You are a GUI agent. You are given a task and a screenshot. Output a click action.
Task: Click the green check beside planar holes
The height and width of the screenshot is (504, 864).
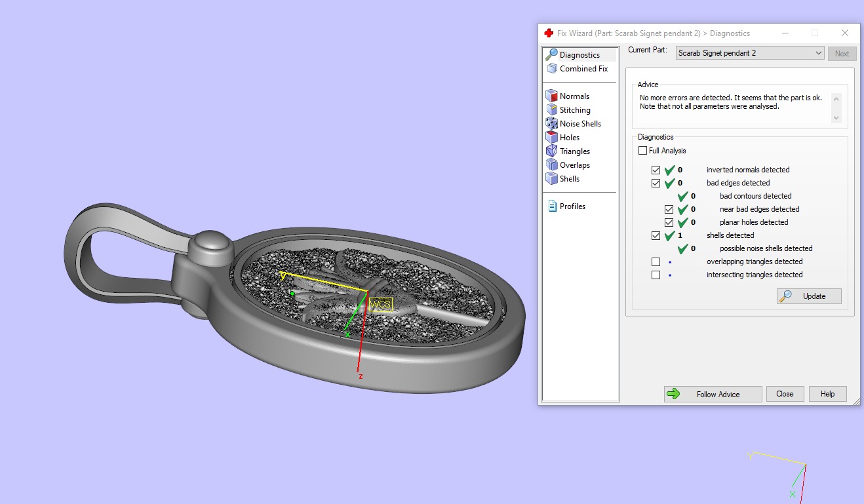[x=682, y=222]
